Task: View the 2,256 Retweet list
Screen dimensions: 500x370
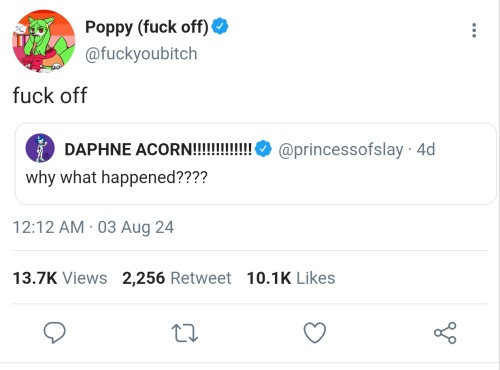Action: [177, 278]
